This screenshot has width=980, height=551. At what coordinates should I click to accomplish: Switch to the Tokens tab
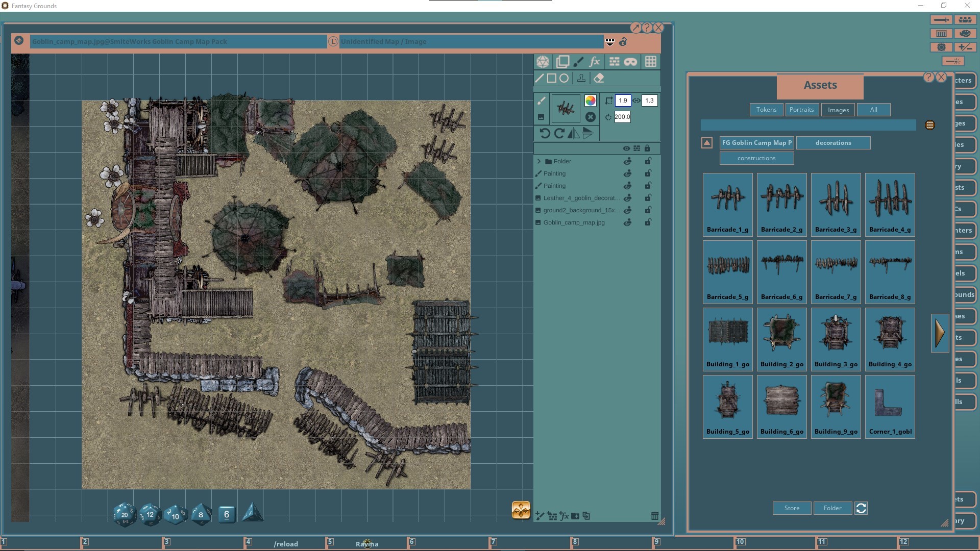(x=766, y=110)
